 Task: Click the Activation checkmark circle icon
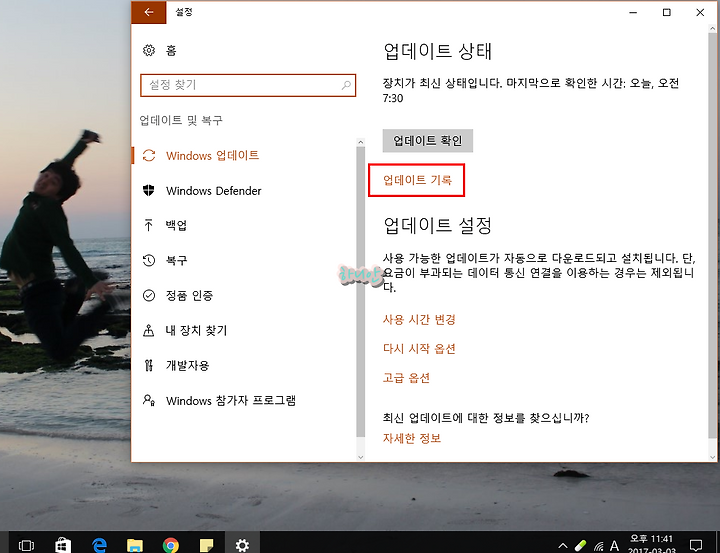(x=149, y=295)
